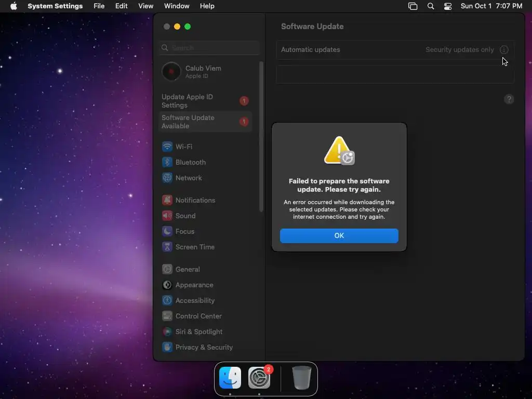Click the Automatic updates label
This screenshot has height=399, width=532.
(x=311, y=49)
